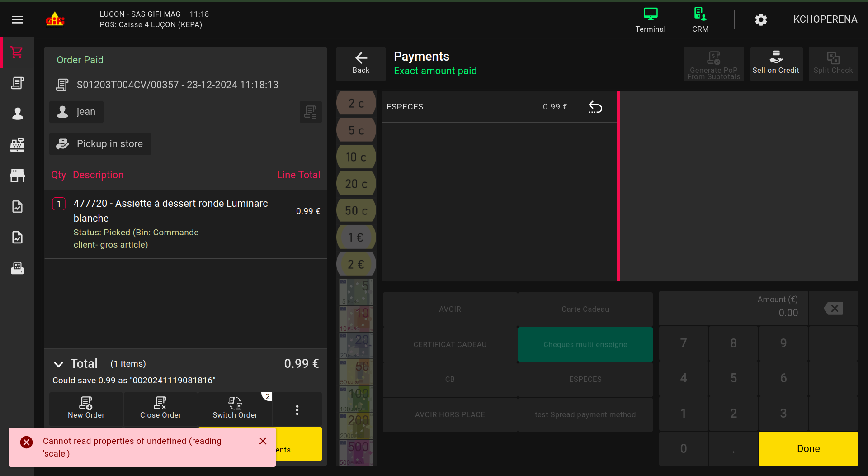Add a 10 euro banknote
868x476 pixels.
click(x=356, y=319)
